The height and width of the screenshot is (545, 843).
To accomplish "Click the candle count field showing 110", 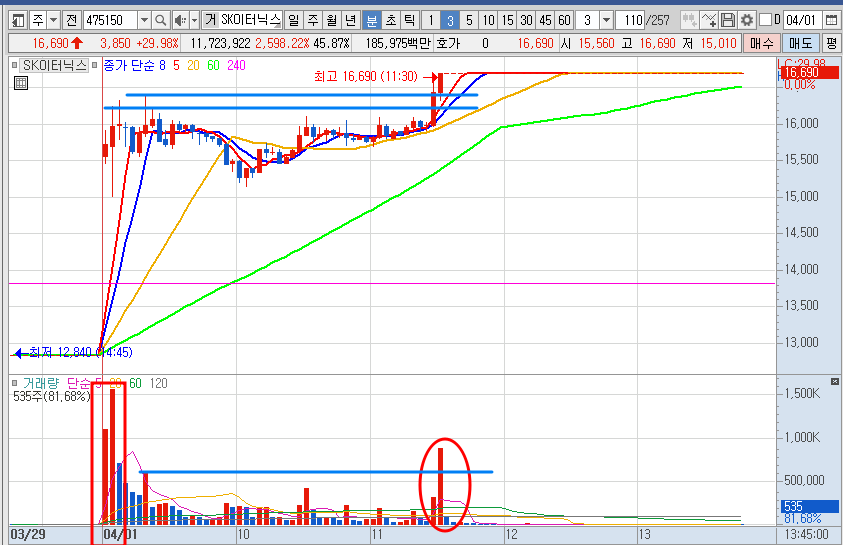I will (630, 21).
